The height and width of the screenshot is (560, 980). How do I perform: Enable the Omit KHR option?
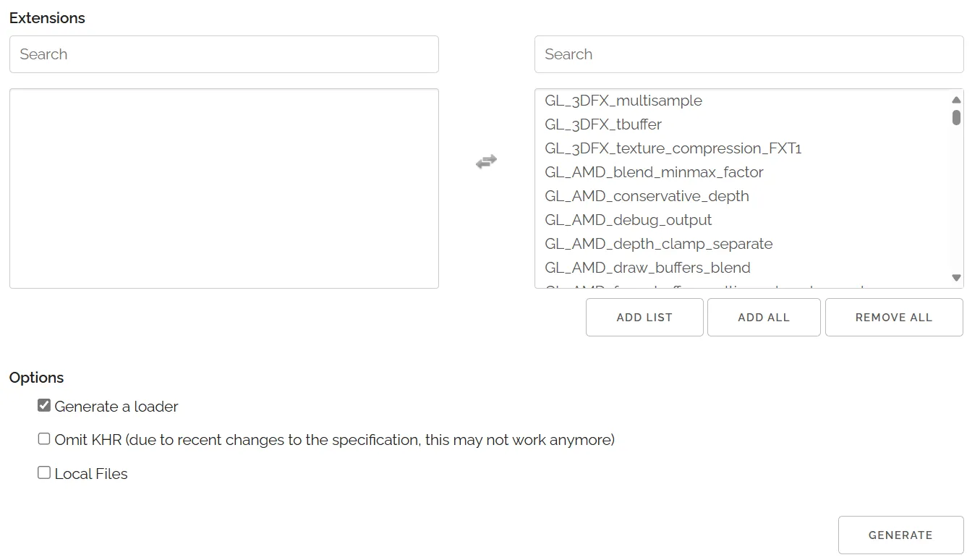tap(44, 439)
